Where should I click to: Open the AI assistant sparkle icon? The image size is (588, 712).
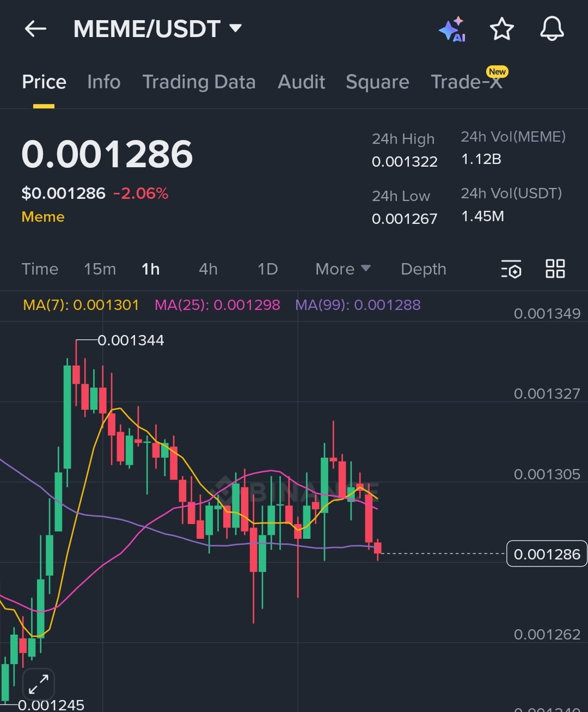coord(452,29)
